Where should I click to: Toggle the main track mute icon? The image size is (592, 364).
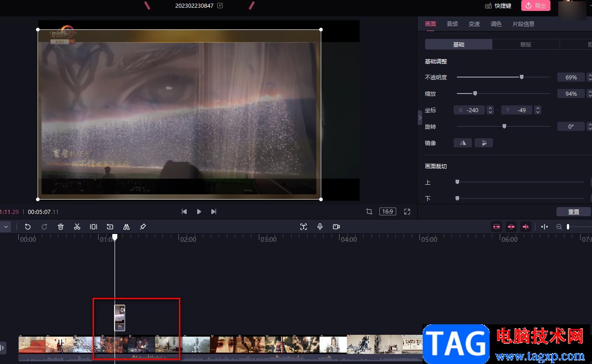pos(3,348)
